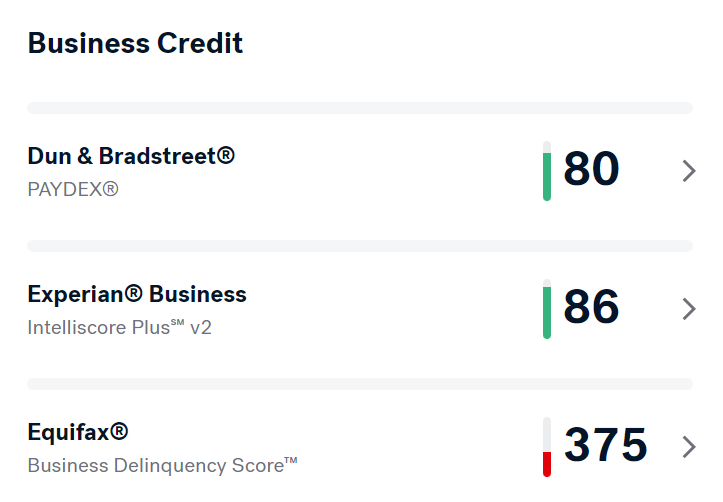Expand Experian Business score chevron

click(689, 309)
